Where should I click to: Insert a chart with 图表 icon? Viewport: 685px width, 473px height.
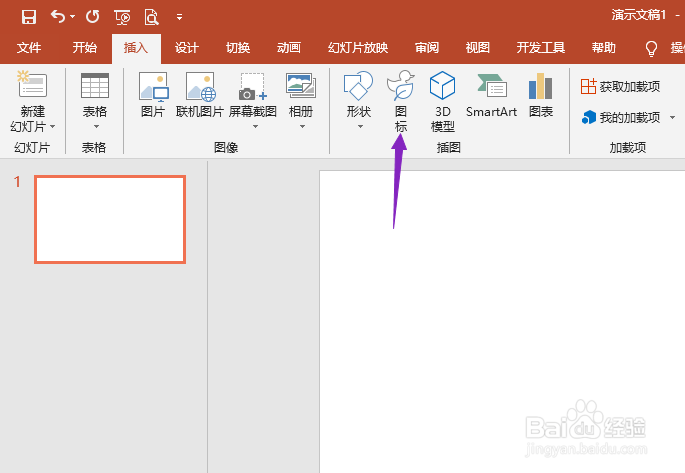coord(540,86)
